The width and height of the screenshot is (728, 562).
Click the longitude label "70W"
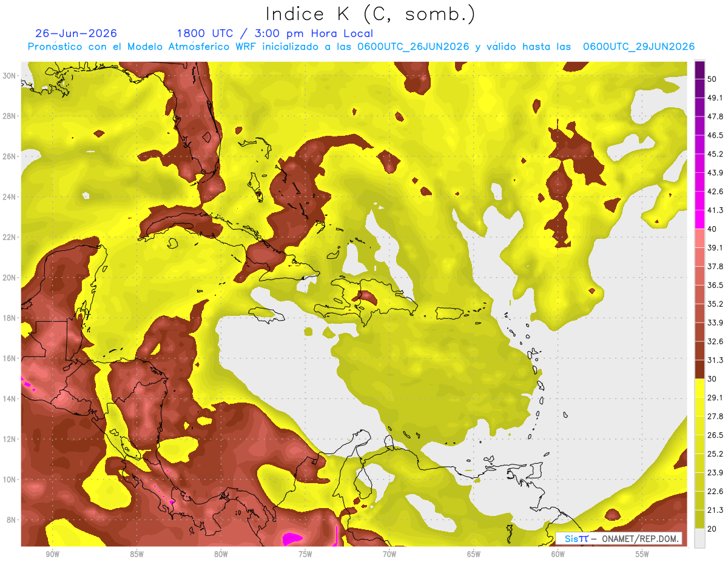[x=389, y=554]
